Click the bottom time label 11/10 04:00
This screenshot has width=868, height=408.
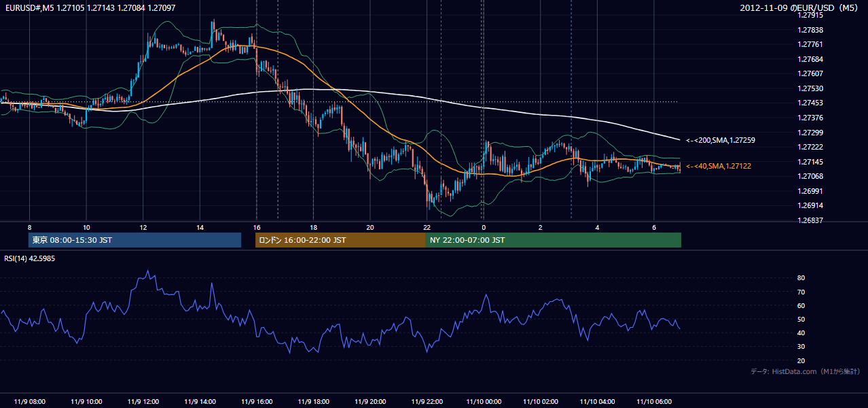[596, 402]
